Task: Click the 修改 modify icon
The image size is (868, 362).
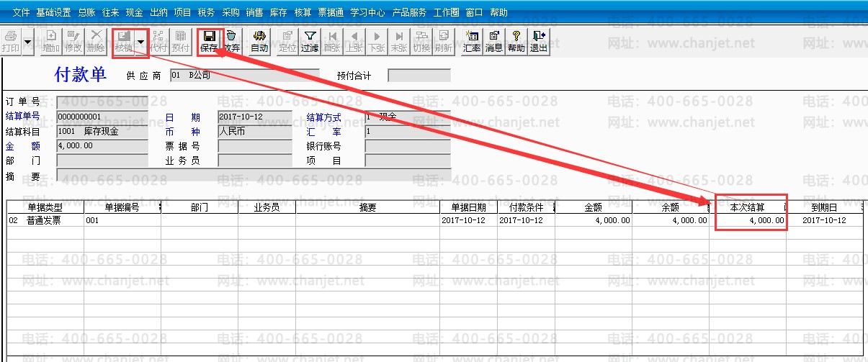Action: tap(73, 41)
